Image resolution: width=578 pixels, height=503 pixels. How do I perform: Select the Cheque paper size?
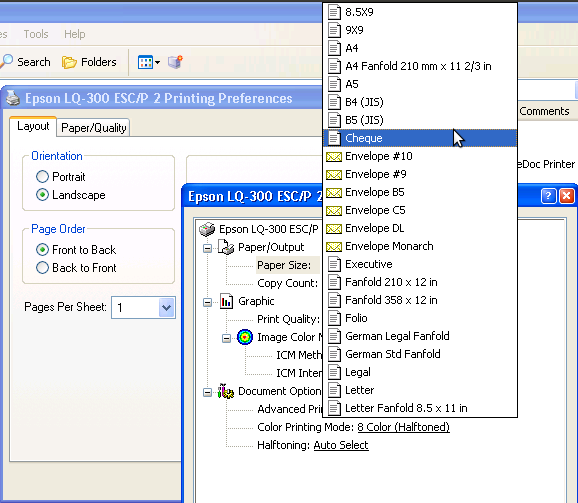tap(420, 138)
